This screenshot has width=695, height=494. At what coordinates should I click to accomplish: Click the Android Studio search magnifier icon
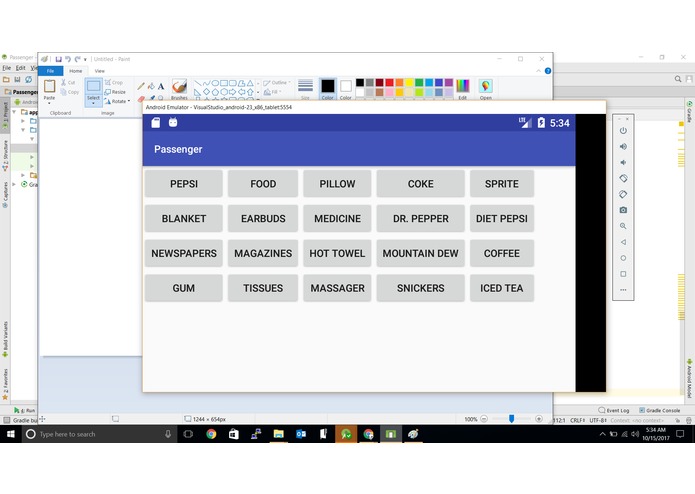pyautogui.click(x=678, y=79)
